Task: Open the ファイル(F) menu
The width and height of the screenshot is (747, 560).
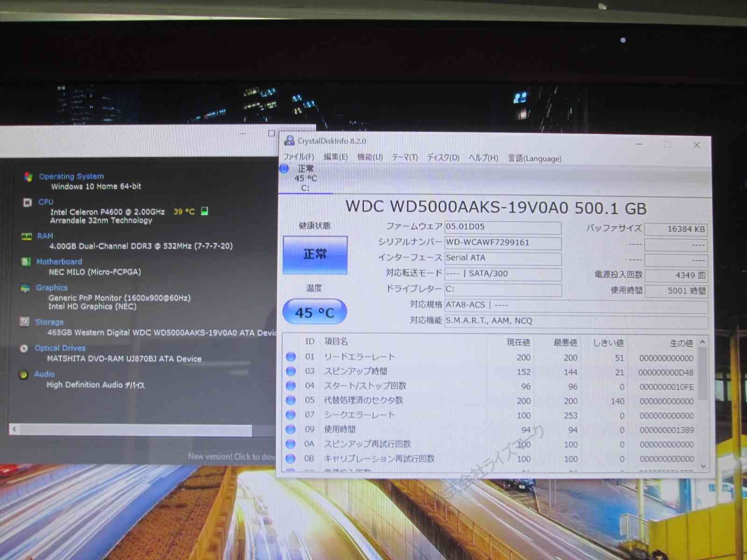Action: pos(299,157)
